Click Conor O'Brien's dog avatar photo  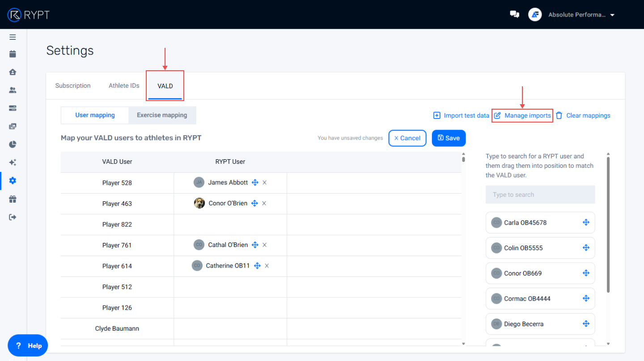point(199,203)
